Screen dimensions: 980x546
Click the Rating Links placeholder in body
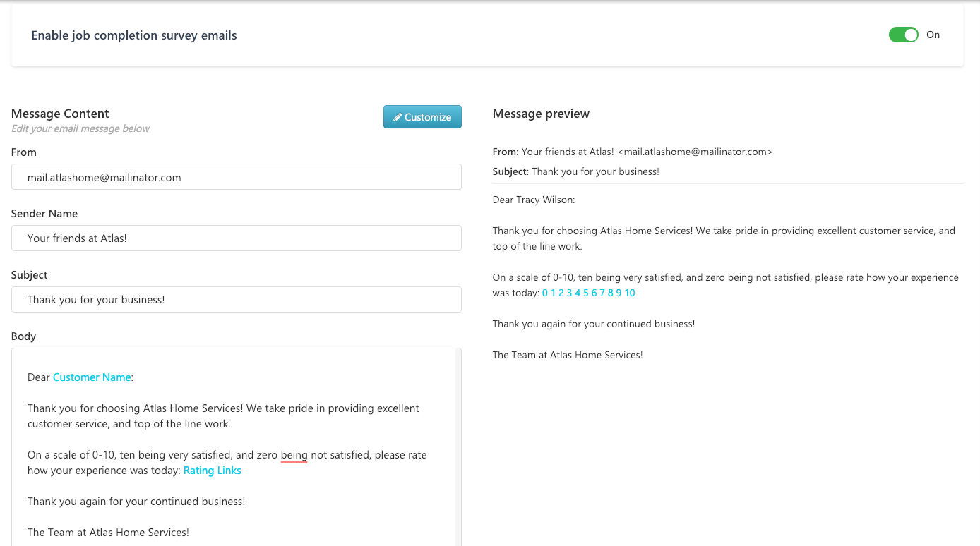click(212, 471)
